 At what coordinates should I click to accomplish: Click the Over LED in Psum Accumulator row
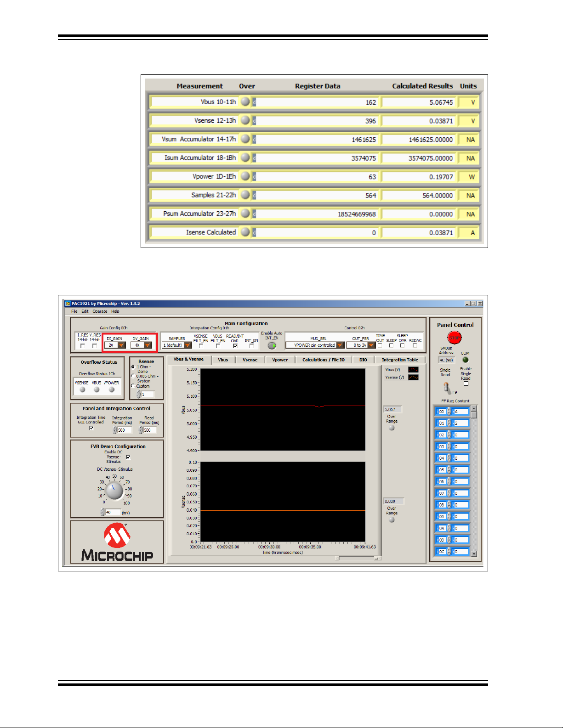[245, 214]
